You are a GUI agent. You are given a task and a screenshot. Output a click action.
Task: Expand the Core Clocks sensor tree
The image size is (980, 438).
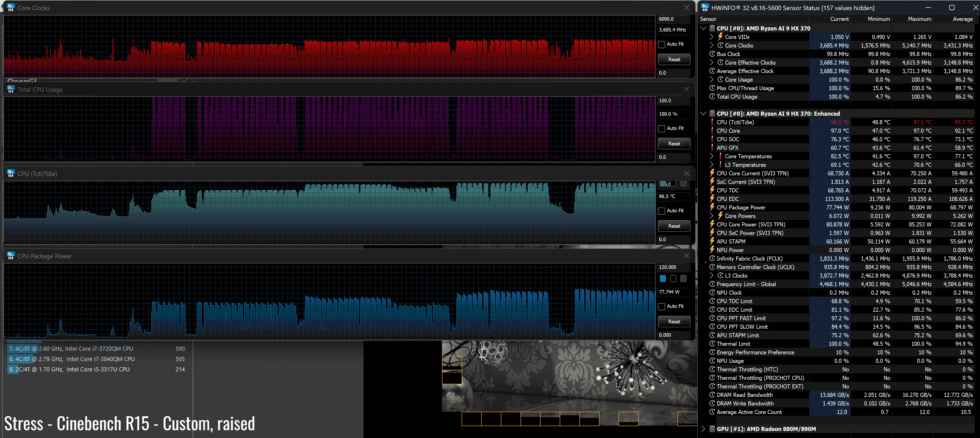pos(712,45)
